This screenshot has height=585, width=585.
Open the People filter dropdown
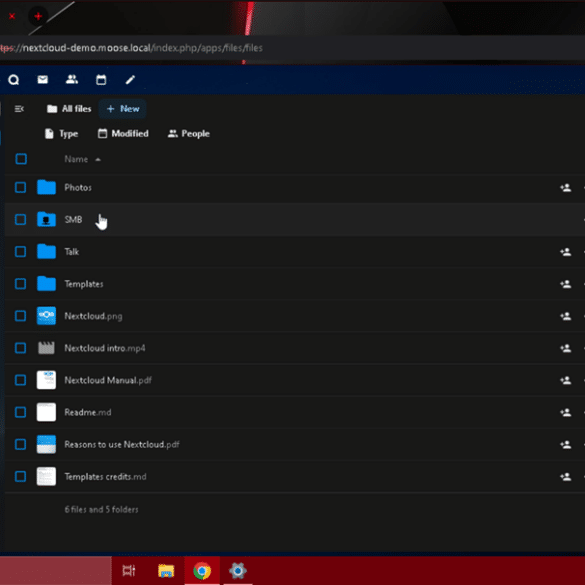(189, 134)
